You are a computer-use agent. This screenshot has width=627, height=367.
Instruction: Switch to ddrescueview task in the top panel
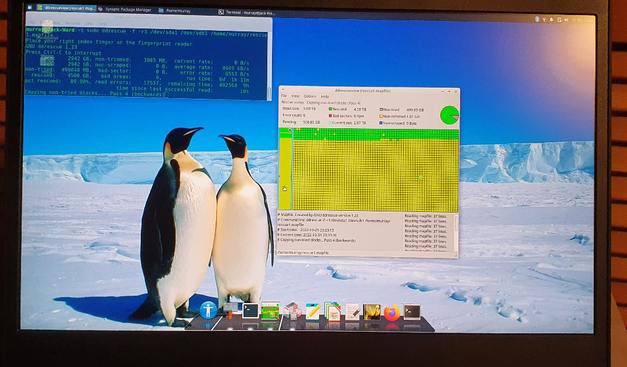pos(66,8)
